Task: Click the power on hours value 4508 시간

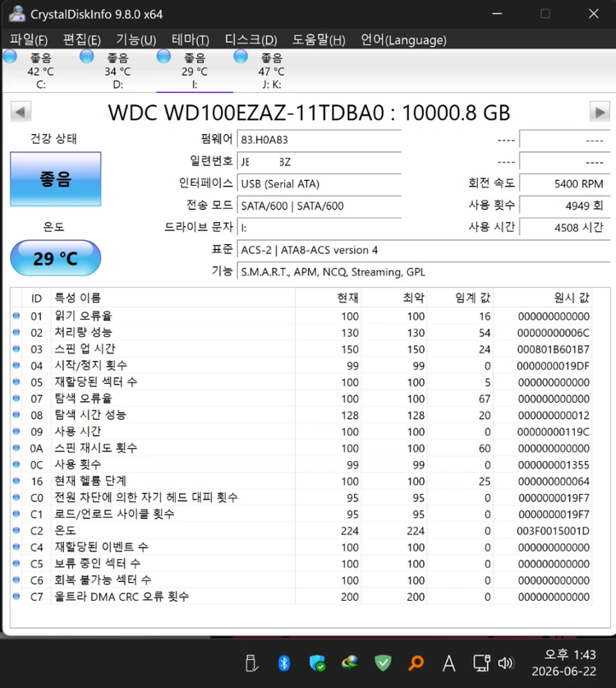Action: (565, 228)
